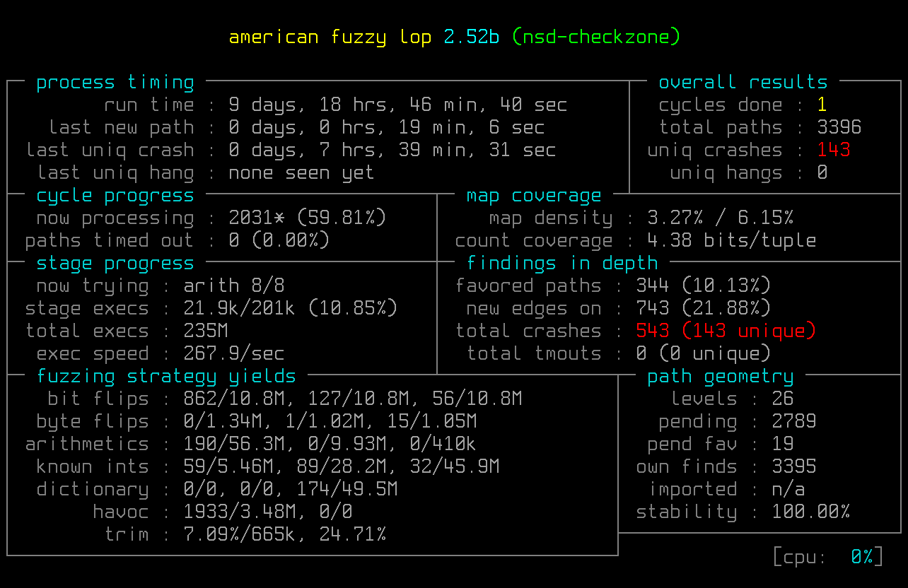Image resolution: width=908 pixels, height=588 pixels.
Task: Select known ints yields '59/5.46M, 89/28.2M, 32/45.9M'
Action: coord(342,467)
